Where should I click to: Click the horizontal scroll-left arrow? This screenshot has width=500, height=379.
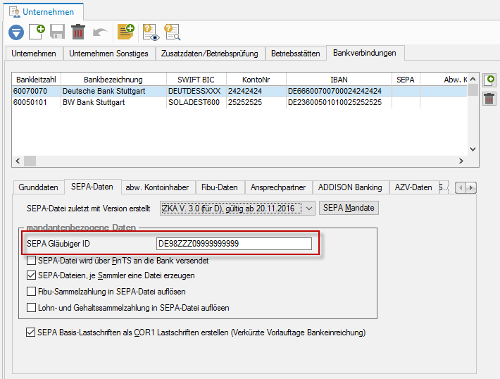18,161
